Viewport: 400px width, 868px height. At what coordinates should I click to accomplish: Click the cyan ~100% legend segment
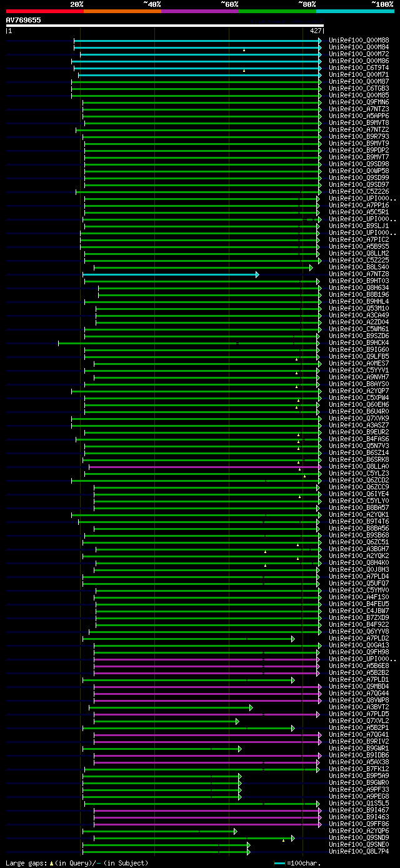point(355,11)
